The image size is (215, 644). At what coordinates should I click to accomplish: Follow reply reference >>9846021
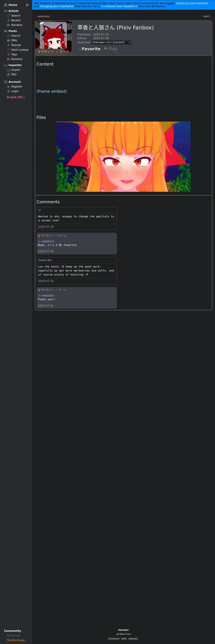tap(46, 241)
